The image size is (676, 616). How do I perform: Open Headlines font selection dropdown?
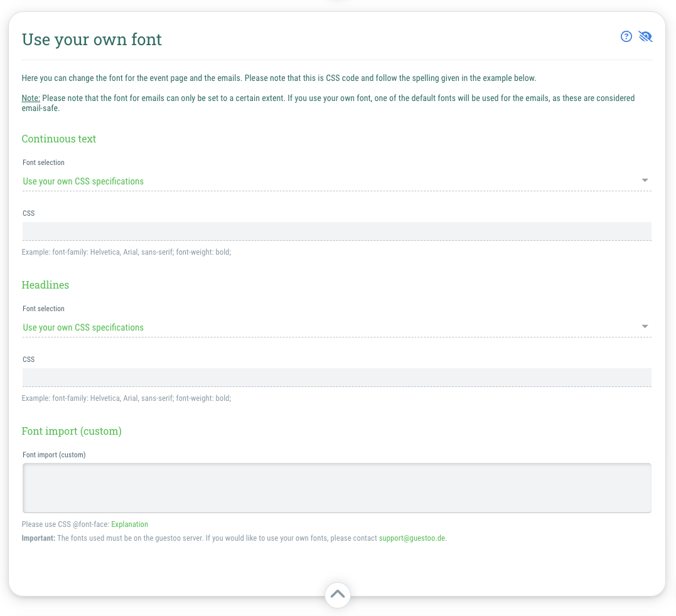[336, 327]
